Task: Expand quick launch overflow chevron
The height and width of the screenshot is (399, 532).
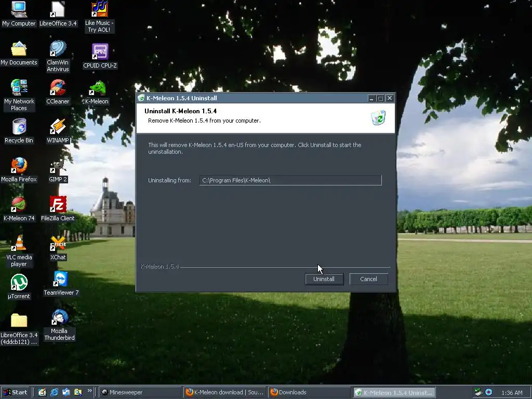Action: pos(89,391)
